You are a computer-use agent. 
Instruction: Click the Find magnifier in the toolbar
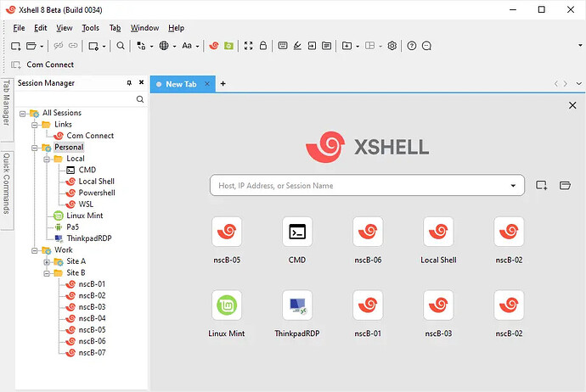click(x=121, y=46)
